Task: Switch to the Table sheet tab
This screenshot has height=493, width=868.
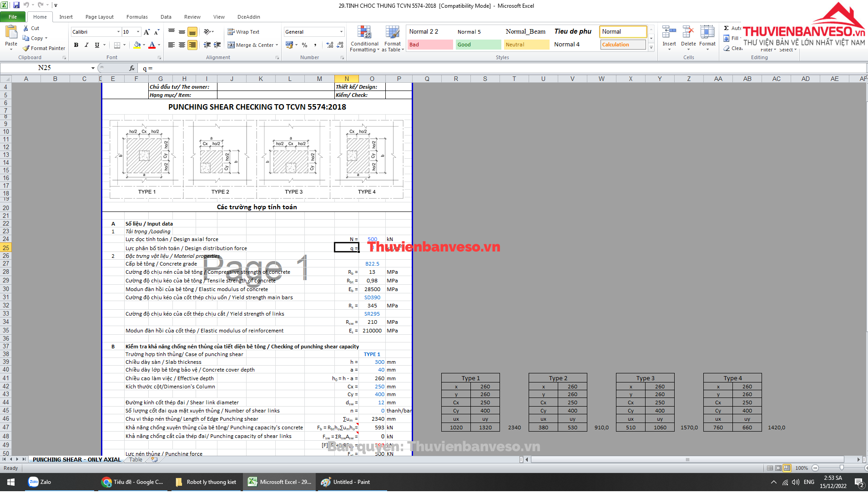Action: (136, 460)
